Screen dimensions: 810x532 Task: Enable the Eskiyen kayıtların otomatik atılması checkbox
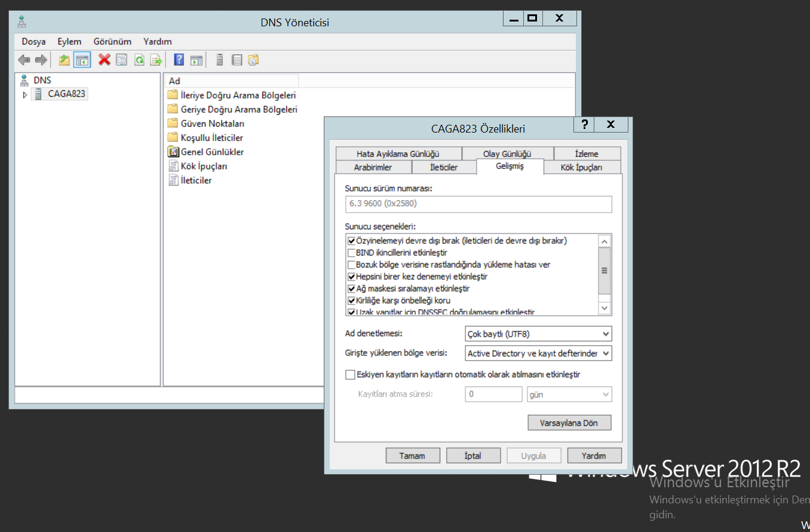pos(350,374)
